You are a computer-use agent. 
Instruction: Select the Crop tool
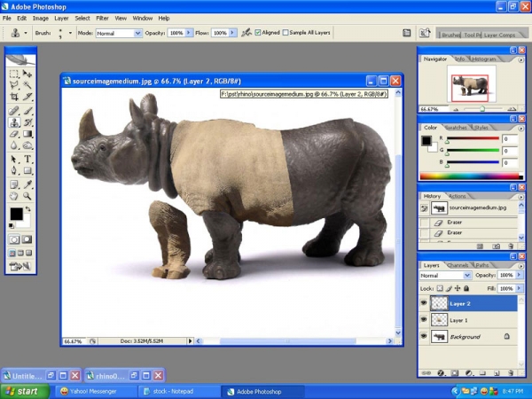coord(14,97)
